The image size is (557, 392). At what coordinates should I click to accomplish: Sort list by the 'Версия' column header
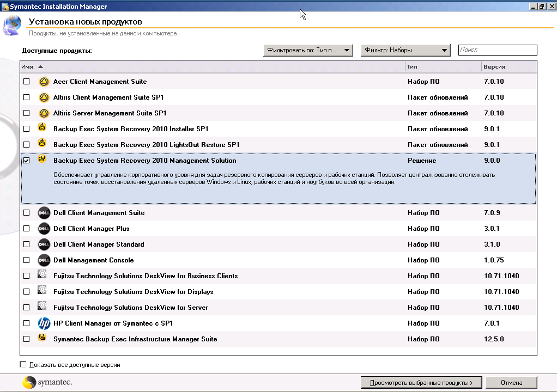pos(509,66)
